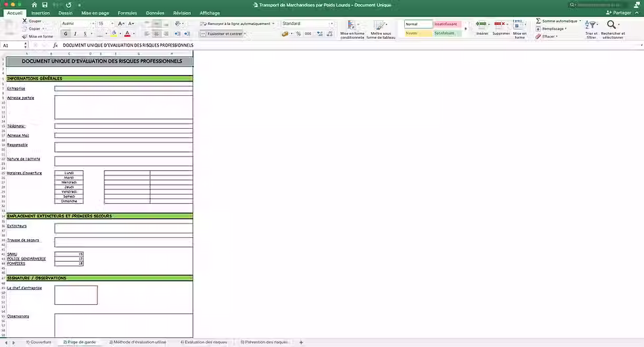Image resolution: width=644 pixels, height=347 pixels.
Task: Open the Remplissage dropdown
Action: click(x=551, y=29)
